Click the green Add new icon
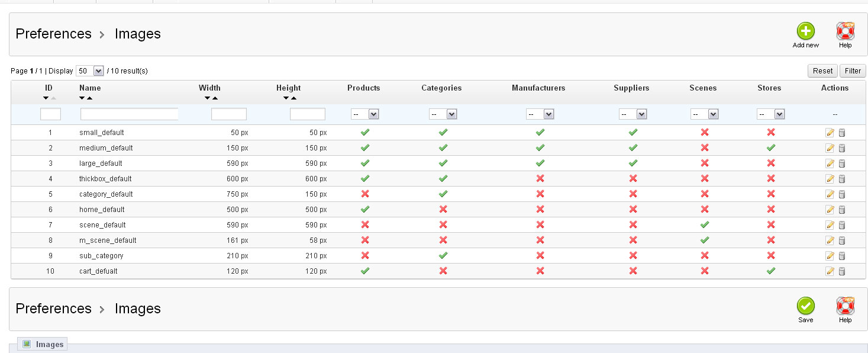 coord(805,31)
